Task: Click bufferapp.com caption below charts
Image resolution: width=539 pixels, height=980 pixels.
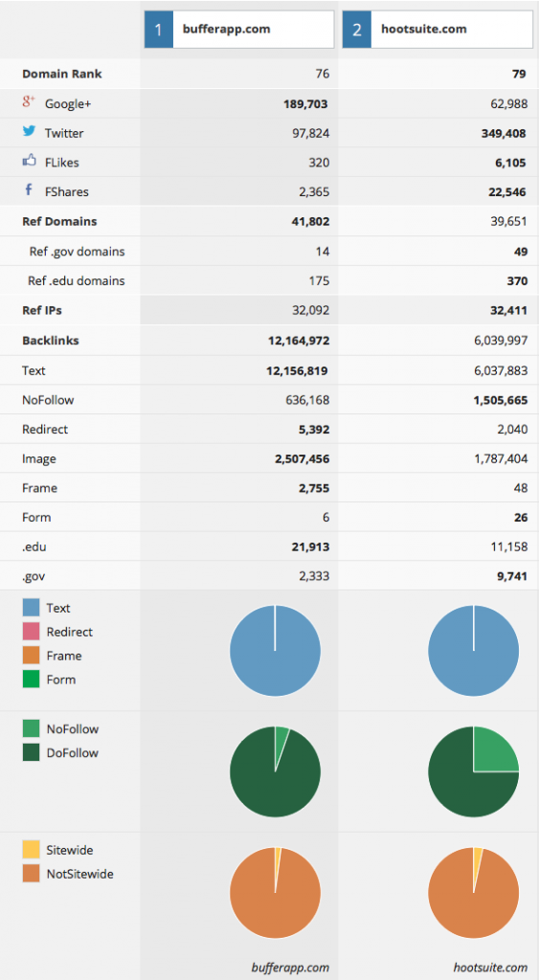Action: point(290,967)
